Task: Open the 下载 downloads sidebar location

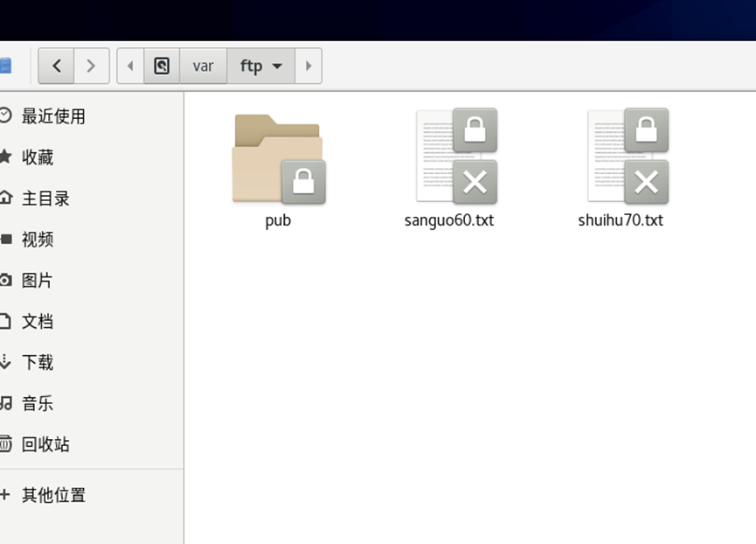Action: click(92, 362)
